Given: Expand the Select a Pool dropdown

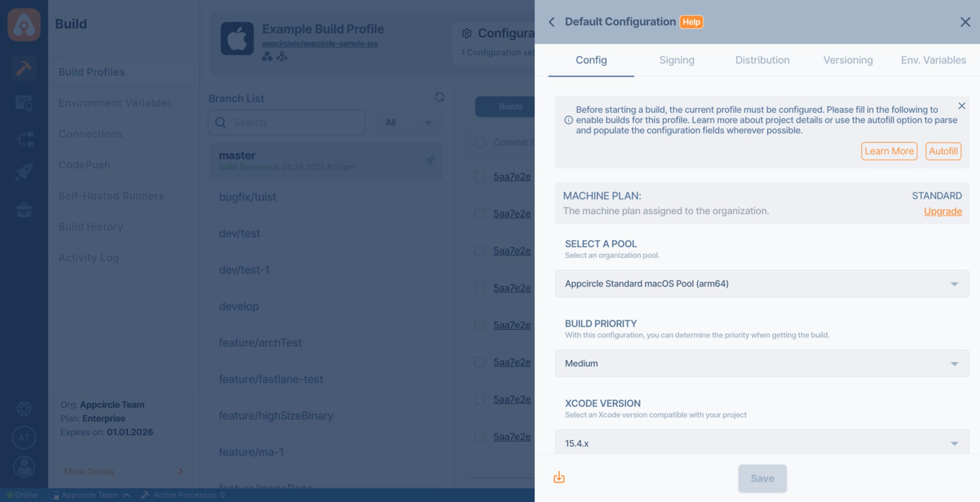Looking at the screenshot, I should tap(762, 284).
